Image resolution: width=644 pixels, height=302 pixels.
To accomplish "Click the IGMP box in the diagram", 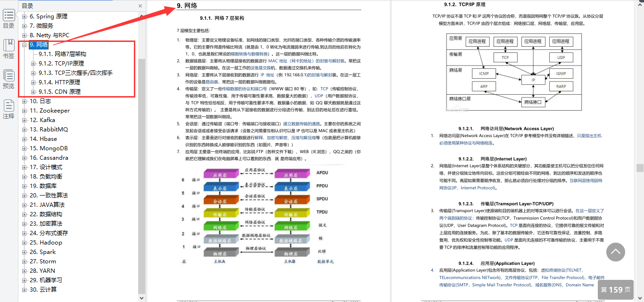I will pos(561,73).
